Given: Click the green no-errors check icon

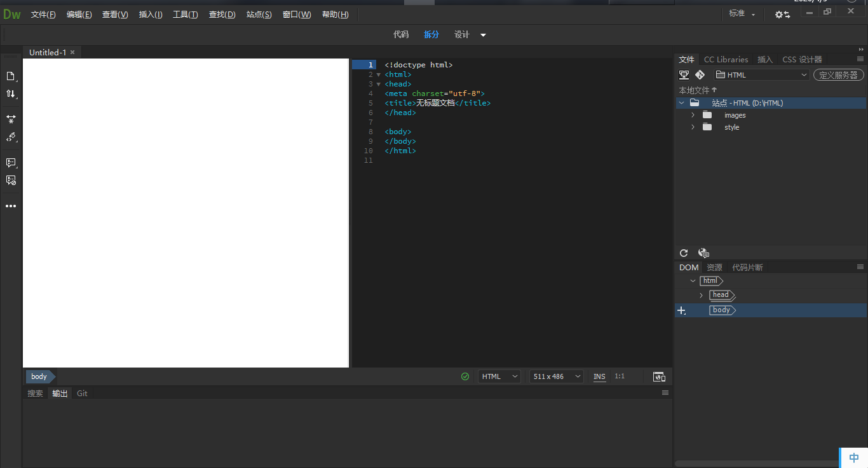Looking at the screenshot, I should pos(465,376).
